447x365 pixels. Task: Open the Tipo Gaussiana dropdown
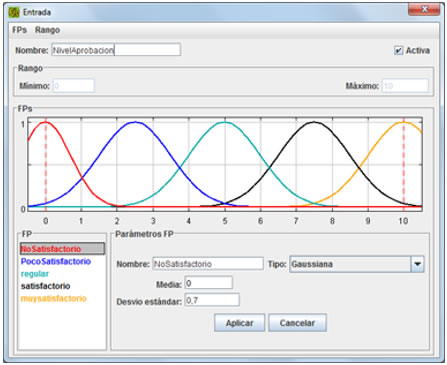[x=357, y=264]
